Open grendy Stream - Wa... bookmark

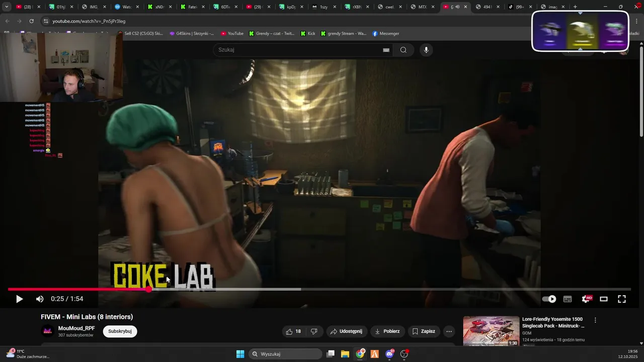tap(344, 34)
